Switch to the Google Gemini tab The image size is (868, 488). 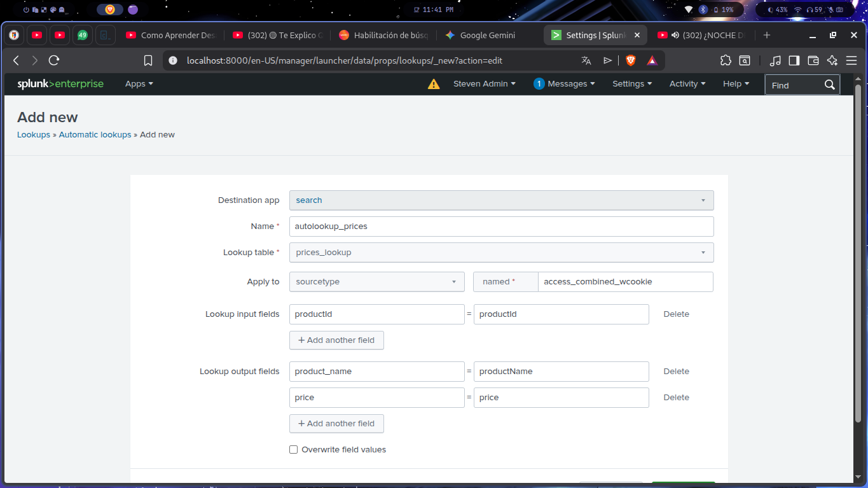tap(480, 35)
